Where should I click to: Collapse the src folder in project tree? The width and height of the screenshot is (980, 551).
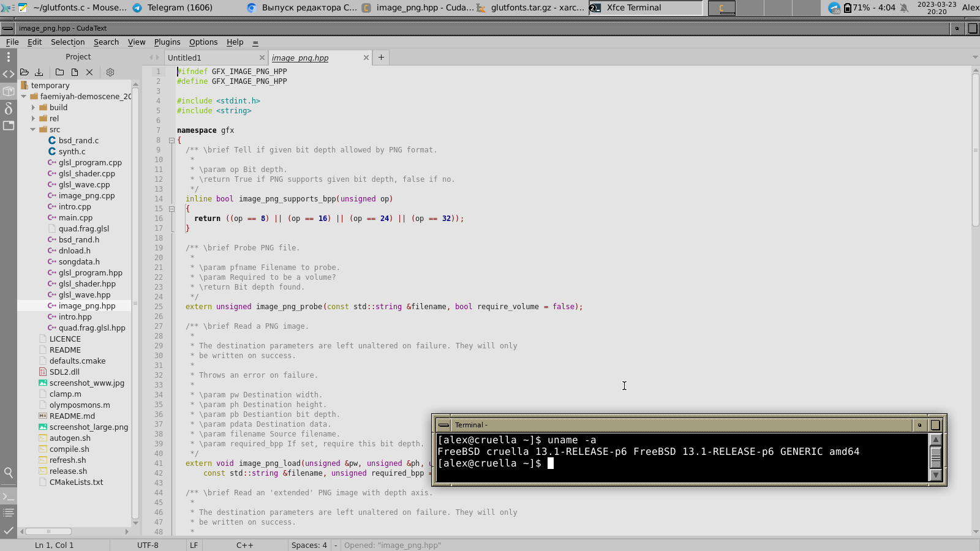click(33, 130)
